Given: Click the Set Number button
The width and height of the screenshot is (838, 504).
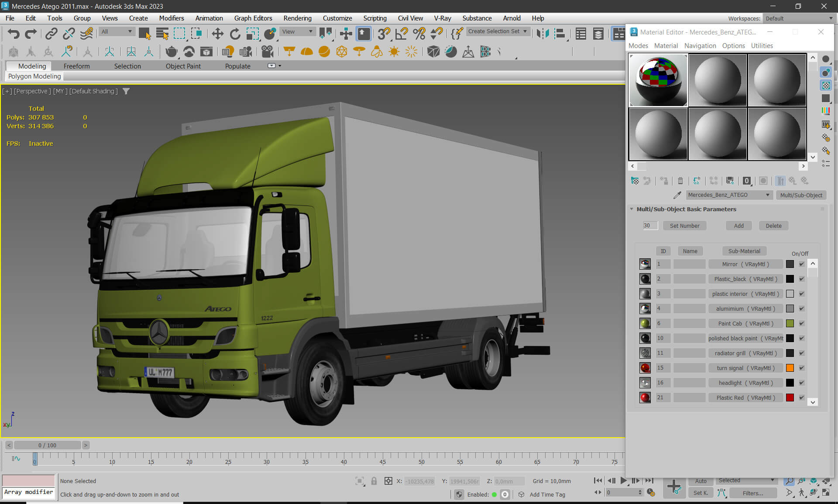Looking at the screenshot, I should (684, 226).
